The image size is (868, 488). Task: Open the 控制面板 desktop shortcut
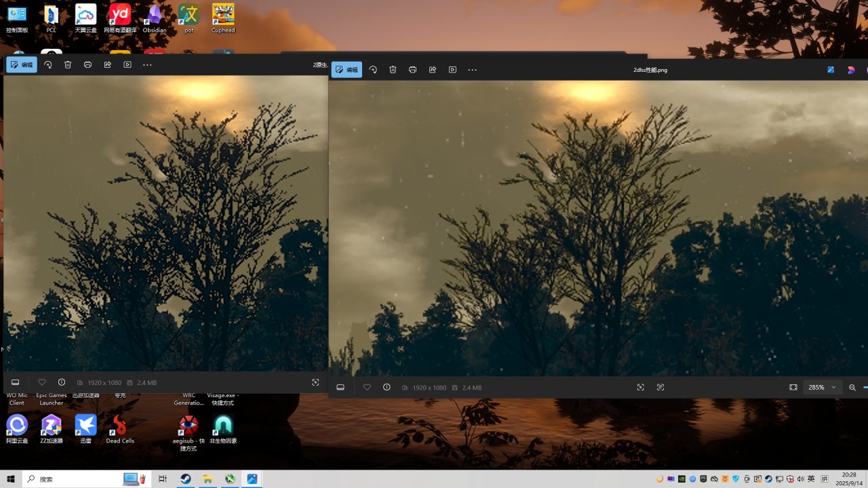[x=17, y=18]
